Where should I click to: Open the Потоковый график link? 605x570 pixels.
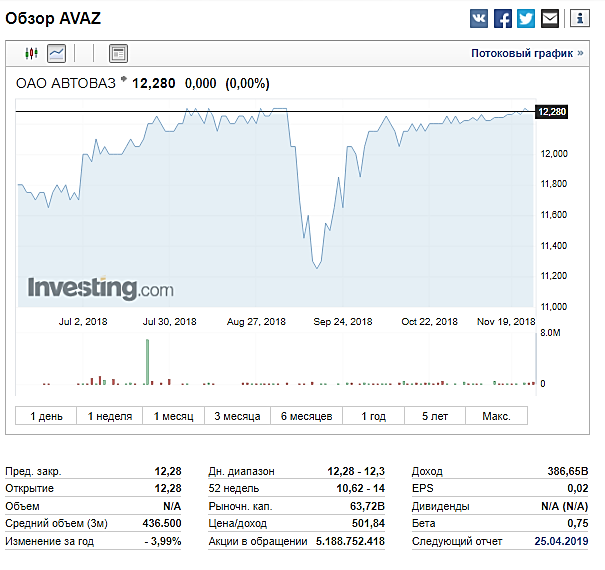[x=527, y=53]
